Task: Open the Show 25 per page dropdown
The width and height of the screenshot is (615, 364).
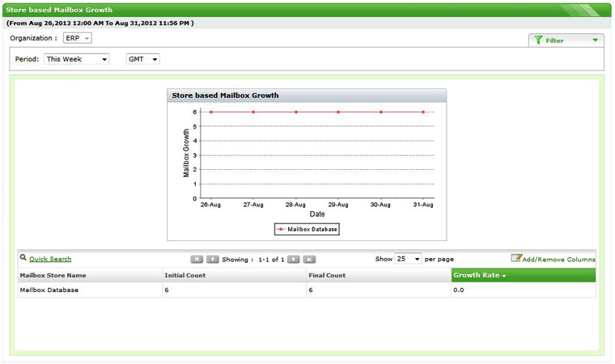Action: coord(408,259)
